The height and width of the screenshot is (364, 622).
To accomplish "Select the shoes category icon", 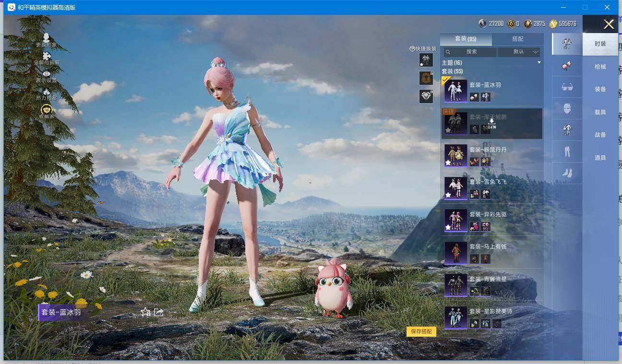I will coord(567,173).
